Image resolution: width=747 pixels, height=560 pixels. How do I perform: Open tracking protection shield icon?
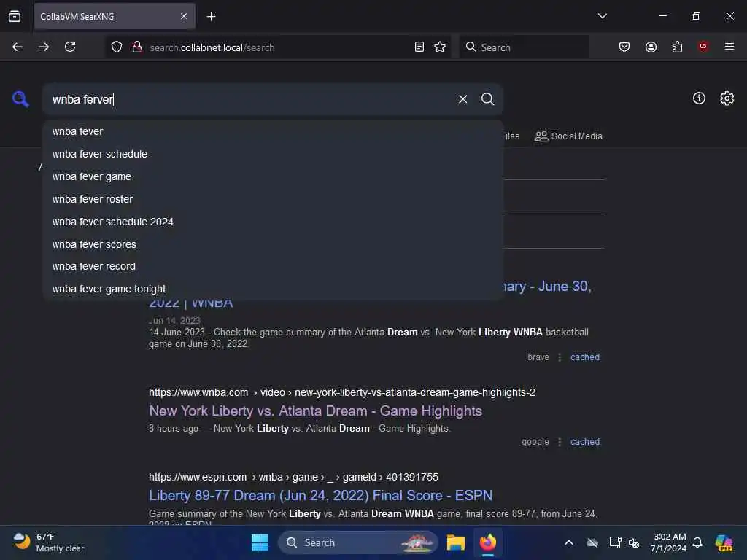tap(117, 47)
